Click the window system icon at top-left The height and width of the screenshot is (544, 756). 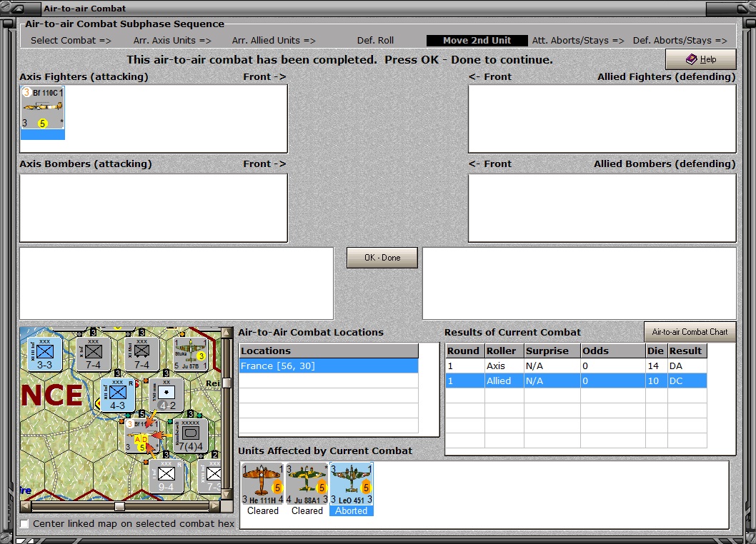pyautogui.click(x=19, y=8)
